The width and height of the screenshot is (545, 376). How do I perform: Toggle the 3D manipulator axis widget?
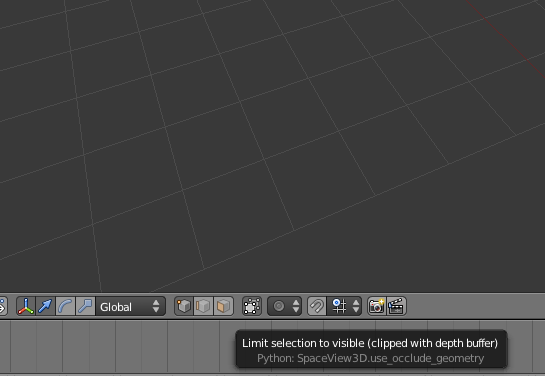click(26, 306)
